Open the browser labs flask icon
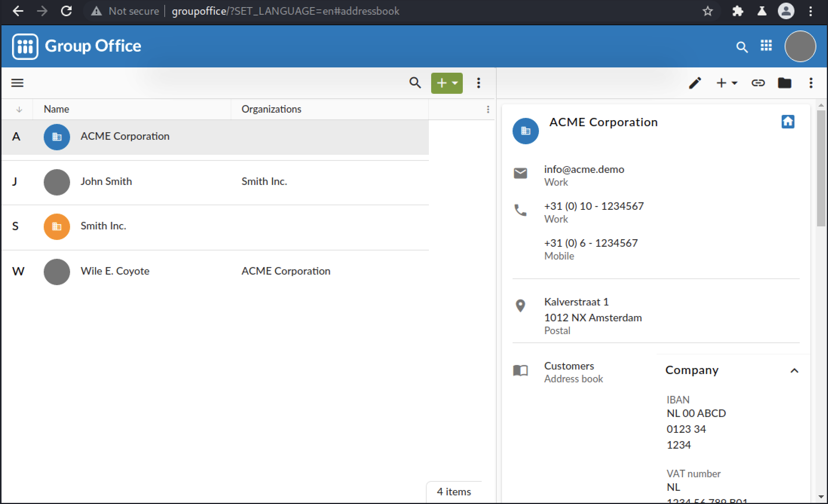Image resolution: width=828 pixels, height=504 pixels. pos(762,11)
